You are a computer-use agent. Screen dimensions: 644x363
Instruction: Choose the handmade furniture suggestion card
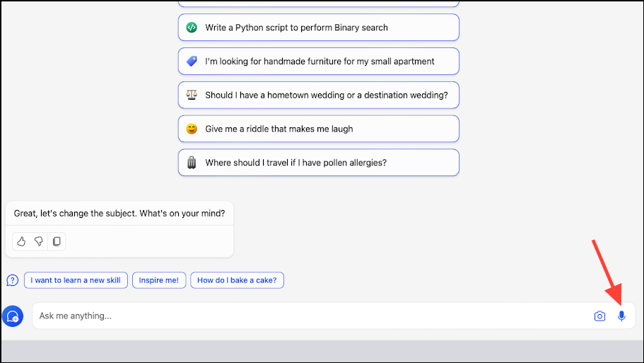[319, 62]
